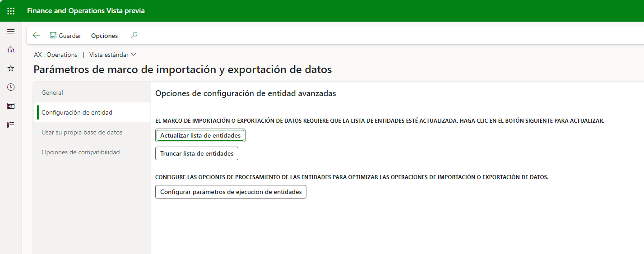644x254 pixels.
Task: Open Recent clock icon in sidebar
Action: pos(11,87)
